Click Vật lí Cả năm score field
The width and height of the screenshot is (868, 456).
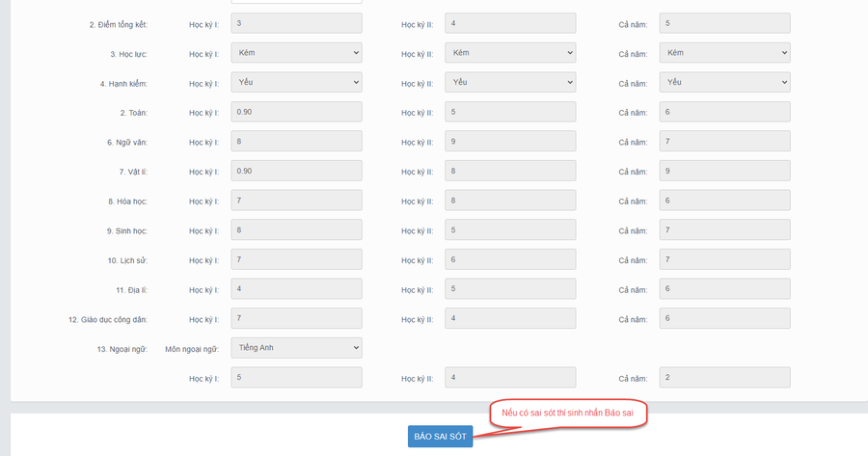pos(724,171)
